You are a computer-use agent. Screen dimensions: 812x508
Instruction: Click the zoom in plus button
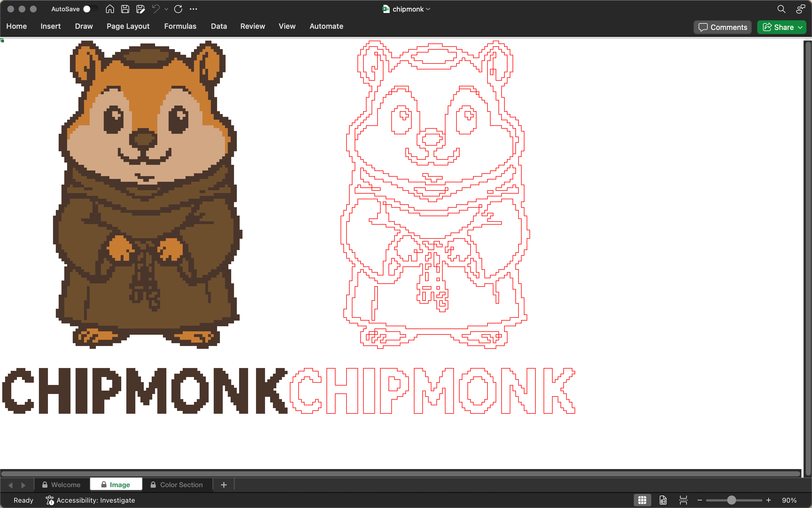point(768,500)
